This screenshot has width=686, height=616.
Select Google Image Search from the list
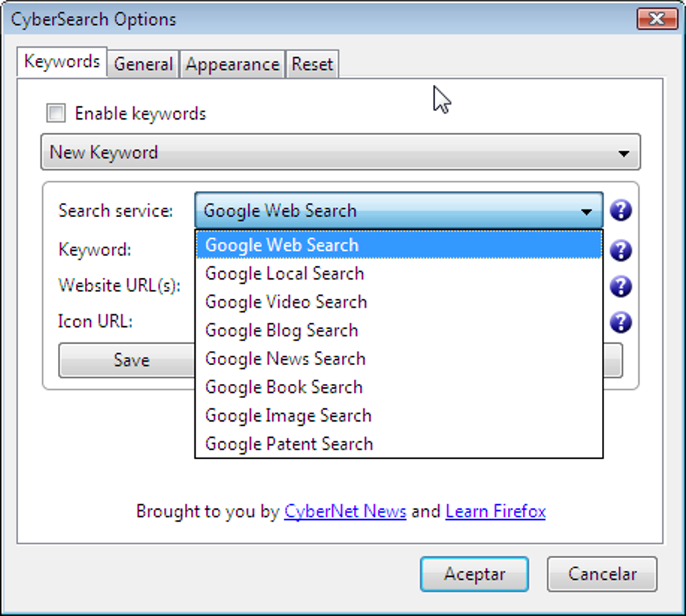click(288, 415)
